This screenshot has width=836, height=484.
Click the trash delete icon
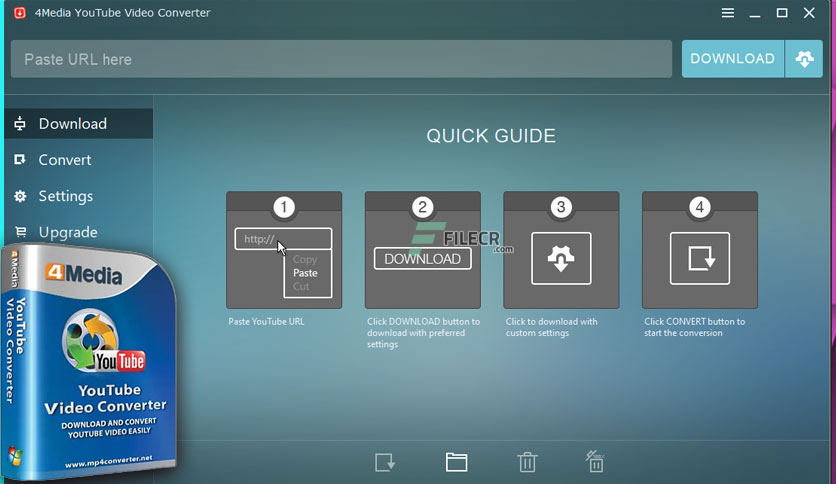point(527,462)
